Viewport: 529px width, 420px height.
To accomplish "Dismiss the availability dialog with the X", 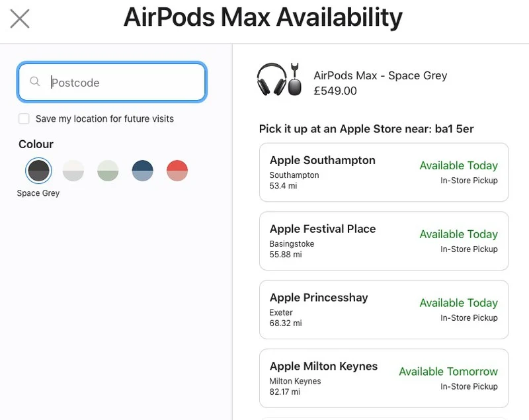I will [x=19, y=19].
